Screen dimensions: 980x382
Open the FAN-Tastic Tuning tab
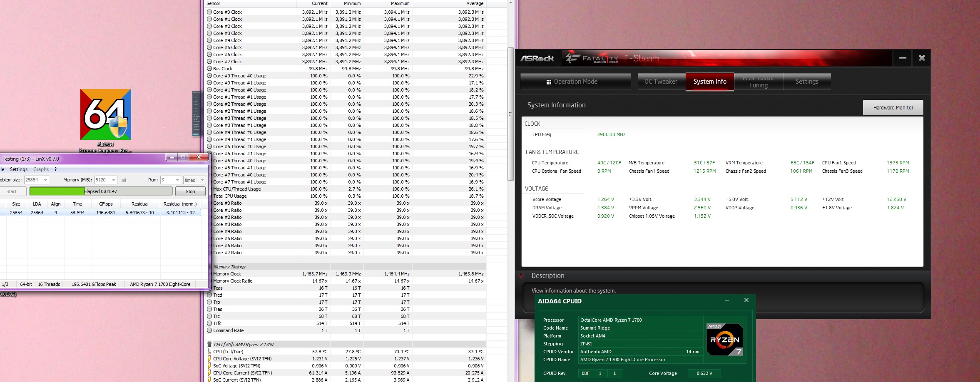759,82
